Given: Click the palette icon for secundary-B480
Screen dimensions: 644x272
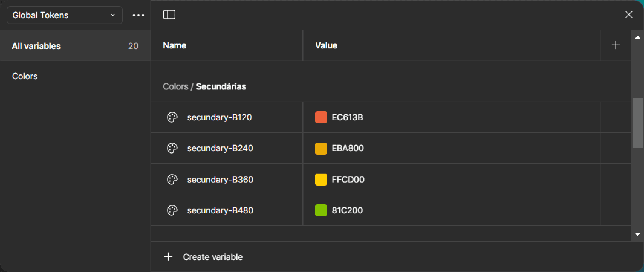Looking at the screenshot, I should pos(172,210).
